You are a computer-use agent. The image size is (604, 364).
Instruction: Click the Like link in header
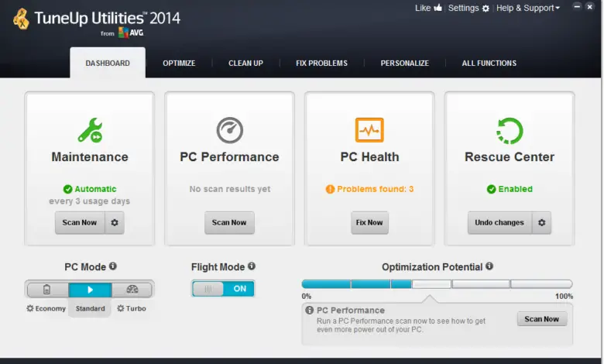tap(423, 8)
